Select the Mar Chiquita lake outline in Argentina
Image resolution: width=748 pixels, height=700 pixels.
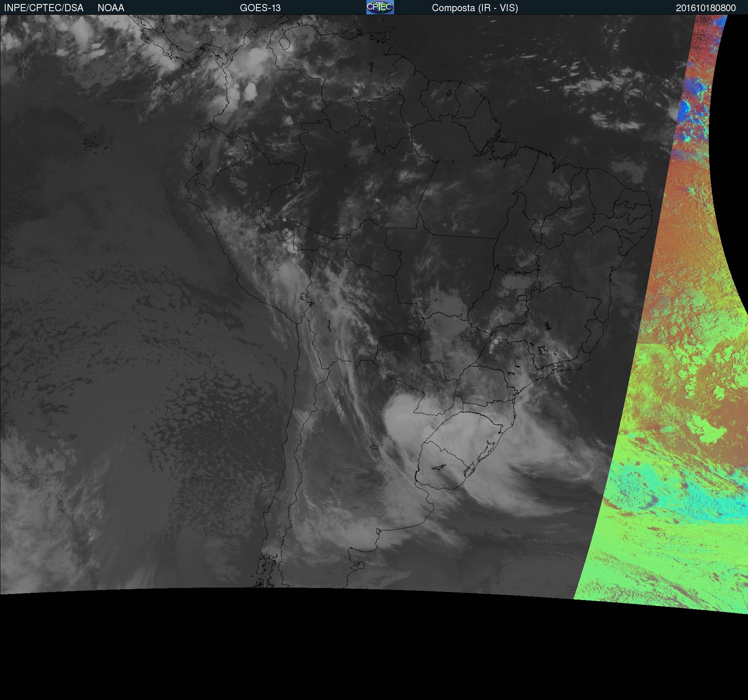coord(374,447)
